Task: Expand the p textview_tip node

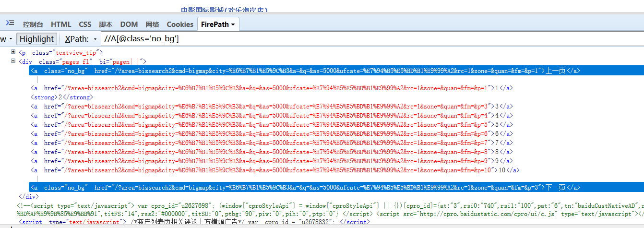Action: coord(13,52)
